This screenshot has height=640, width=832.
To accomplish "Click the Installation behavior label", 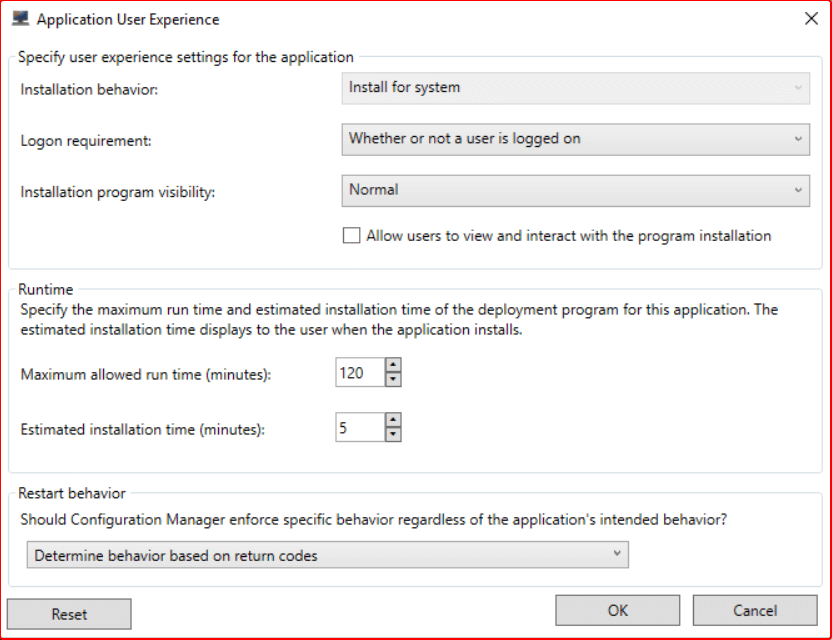I will click(89, 89).
